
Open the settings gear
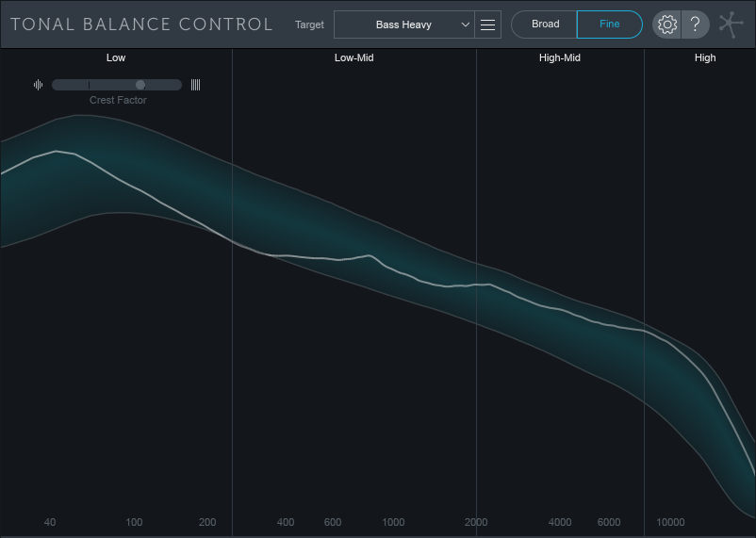pos(667,24)
